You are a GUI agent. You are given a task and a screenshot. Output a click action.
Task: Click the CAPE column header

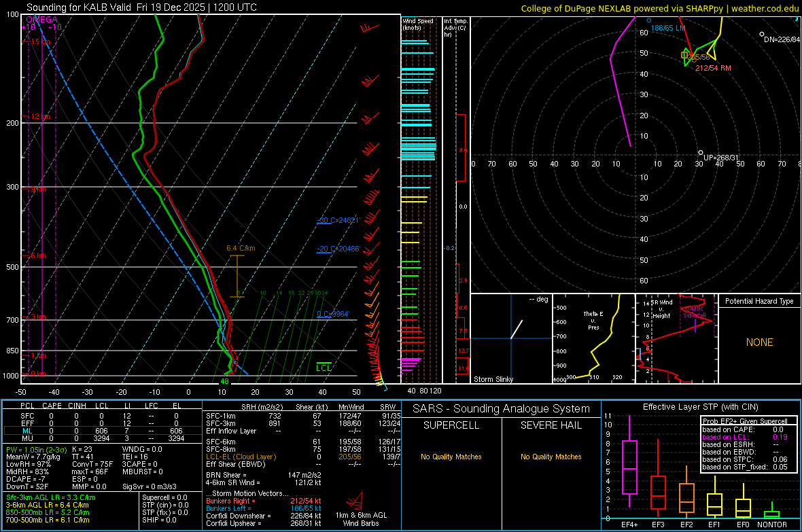52,406
